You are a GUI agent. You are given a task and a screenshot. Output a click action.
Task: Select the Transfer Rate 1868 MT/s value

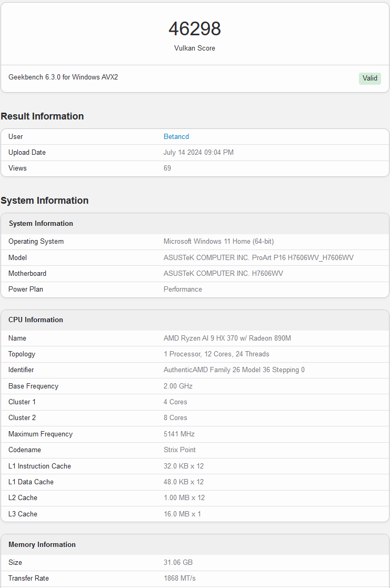pyautogui.click(x=182, y=578)
